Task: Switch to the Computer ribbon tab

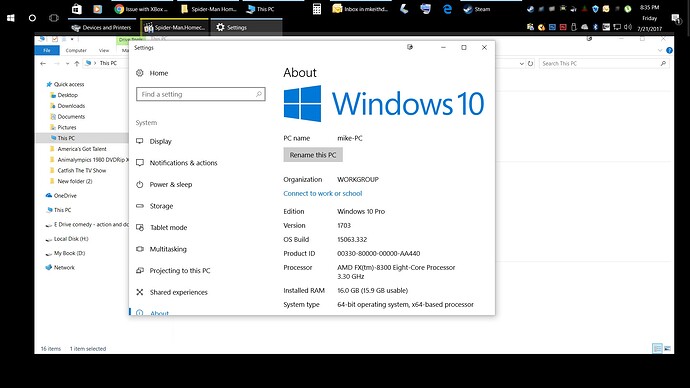Action: pos(76,51)
